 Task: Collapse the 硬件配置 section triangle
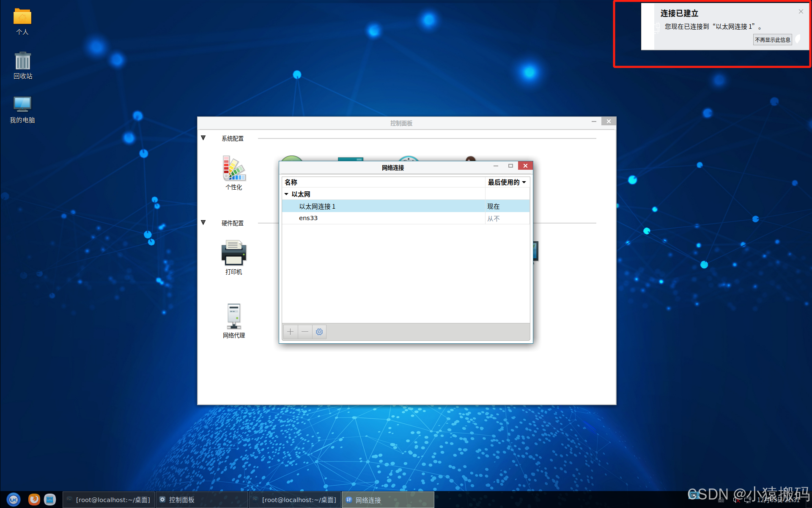pyautogui.click(x=203, y=223)
